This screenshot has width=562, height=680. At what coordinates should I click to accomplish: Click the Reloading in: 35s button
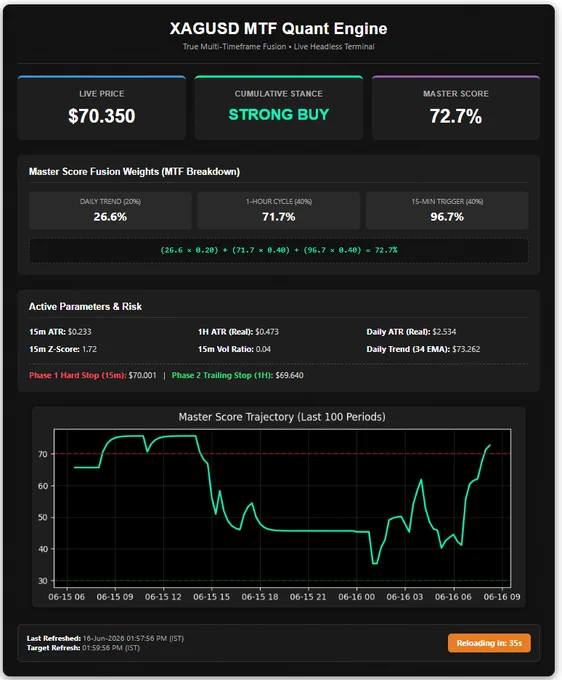(x=489, y=643)
